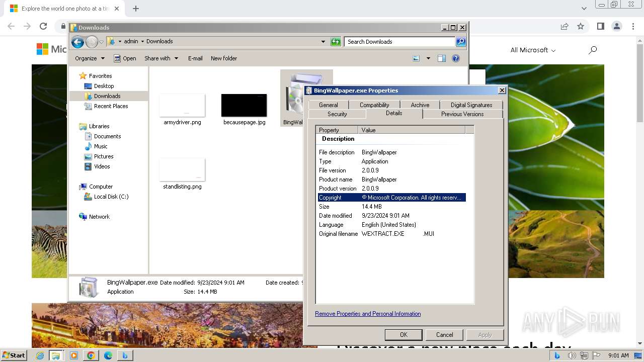Open Chrome profile avatar icon
Image resolution: width=644 pixels, height=362 pixels.
click(x=616, y=26)
